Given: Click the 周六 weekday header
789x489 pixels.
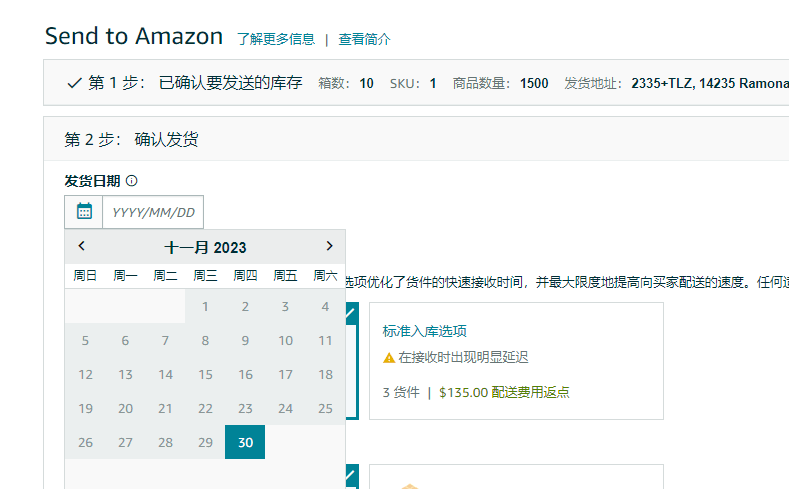Looking at the screenshot, I should (326, 276).
